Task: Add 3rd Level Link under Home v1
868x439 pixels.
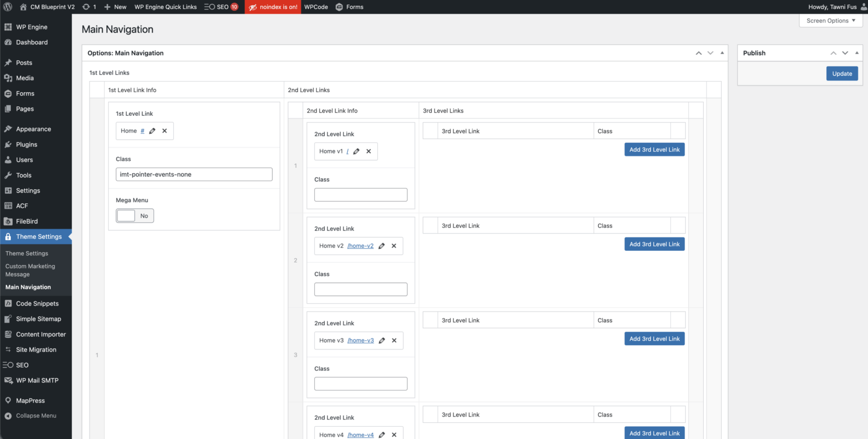Action: click(654, 149)
